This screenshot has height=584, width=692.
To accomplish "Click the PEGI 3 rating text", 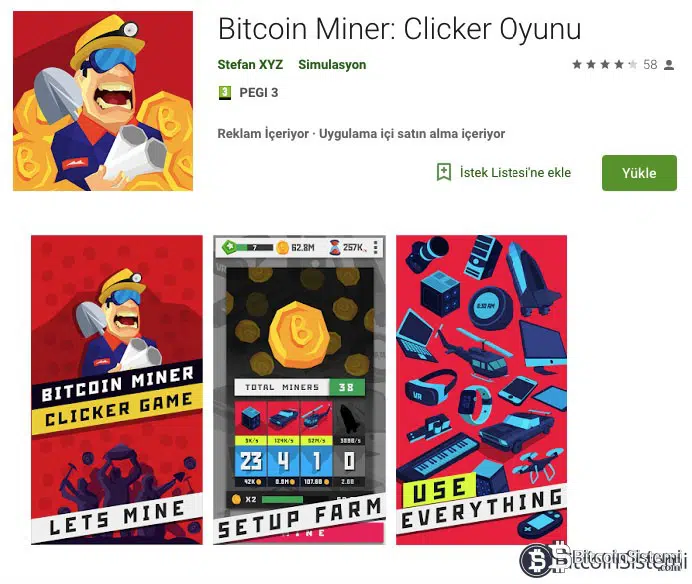I will click(x=259, y=93).
